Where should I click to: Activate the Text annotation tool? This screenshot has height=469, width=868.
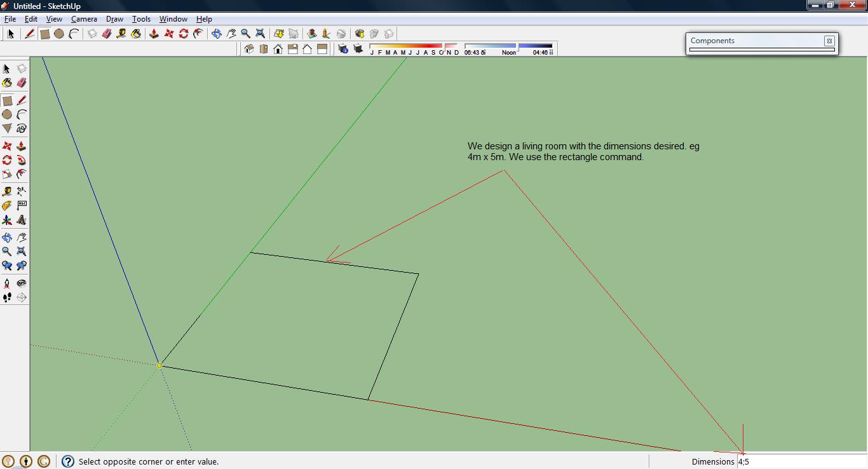(x=22, y=205)
